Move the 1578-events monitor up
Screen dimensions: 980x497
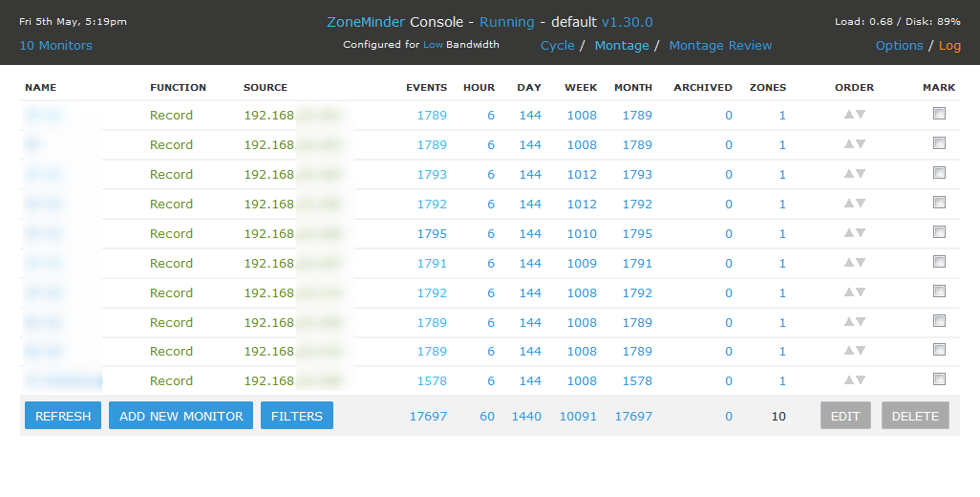[x=847, y=380]
